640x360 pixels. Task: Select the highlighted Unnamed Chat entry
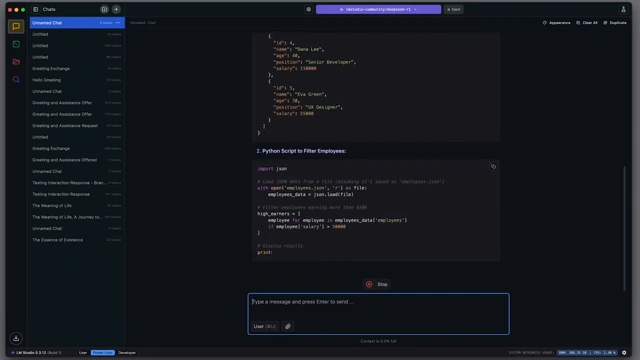(x=77, y=23)
